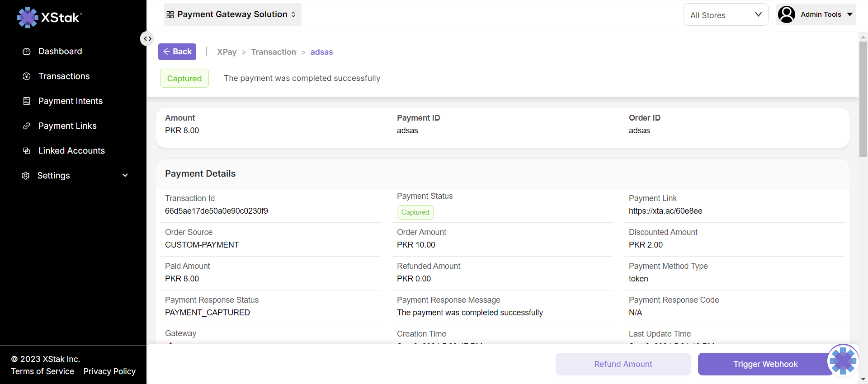Expand the Settings submenu chevron
Screen dimensions: 868x384
point(125,175)
